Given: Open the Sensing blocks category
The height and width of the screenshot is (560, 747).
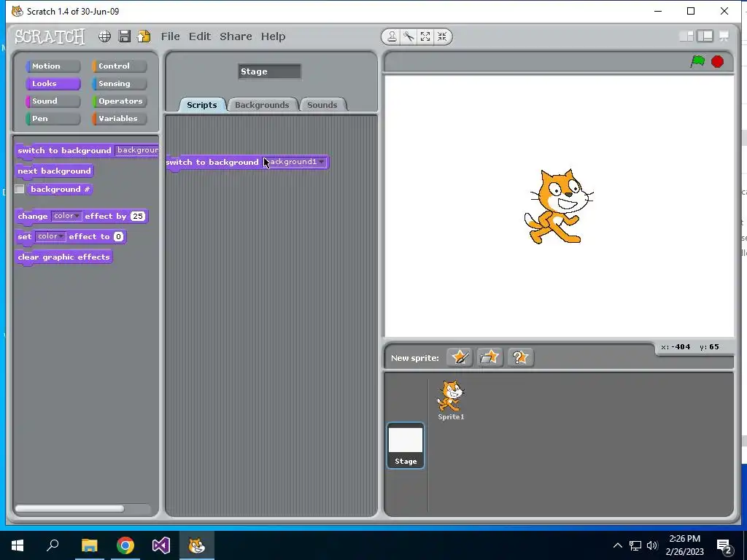Looking at the screenshot, I should point(119,84).
